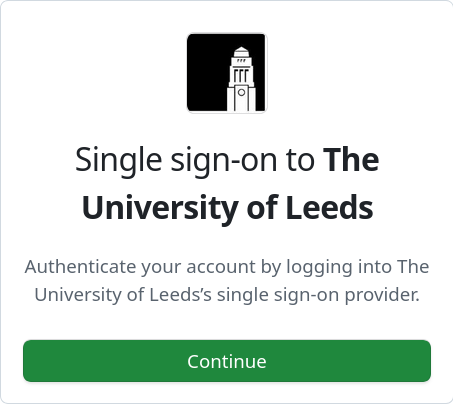Click the black background of the logo
The height and width of the screenshot is (405, 453).
(x=207, y=73)
